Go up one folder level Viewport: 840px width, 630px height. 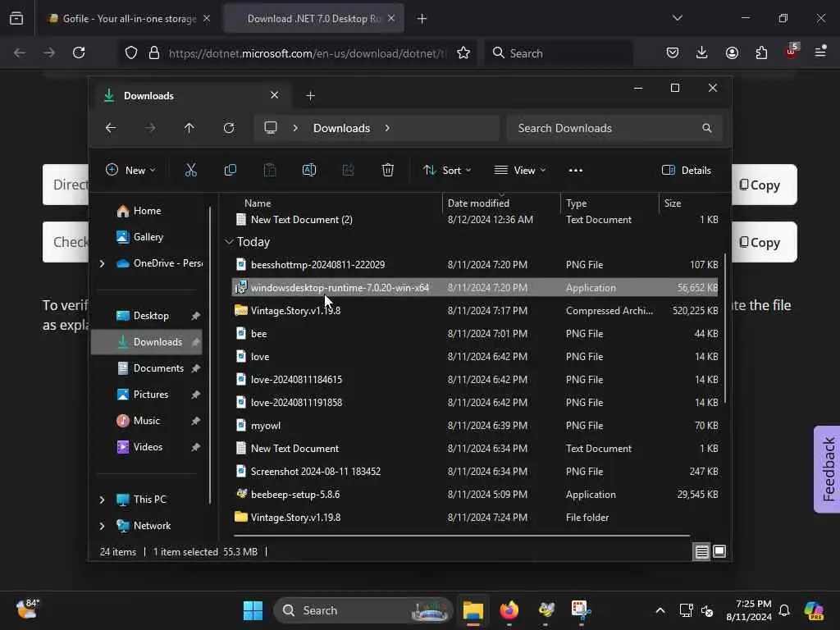(x=189, y=128)
